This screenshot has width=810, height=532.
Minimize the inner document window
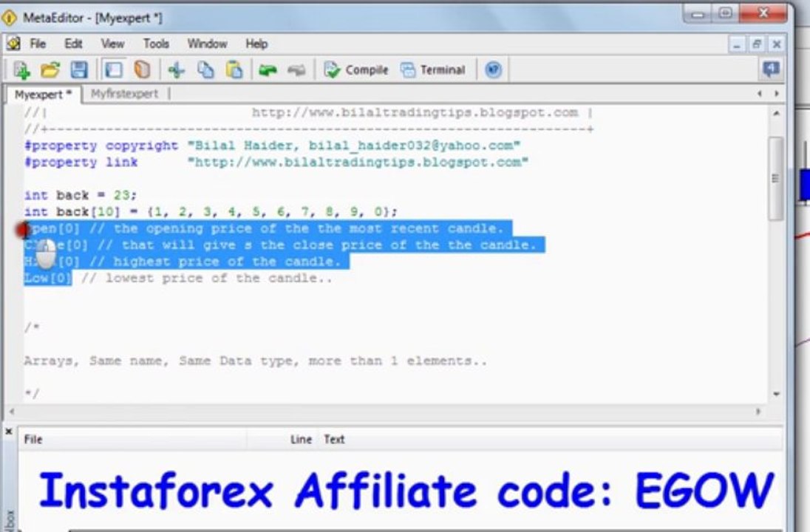pyautogui.click(x=737, y=44)
